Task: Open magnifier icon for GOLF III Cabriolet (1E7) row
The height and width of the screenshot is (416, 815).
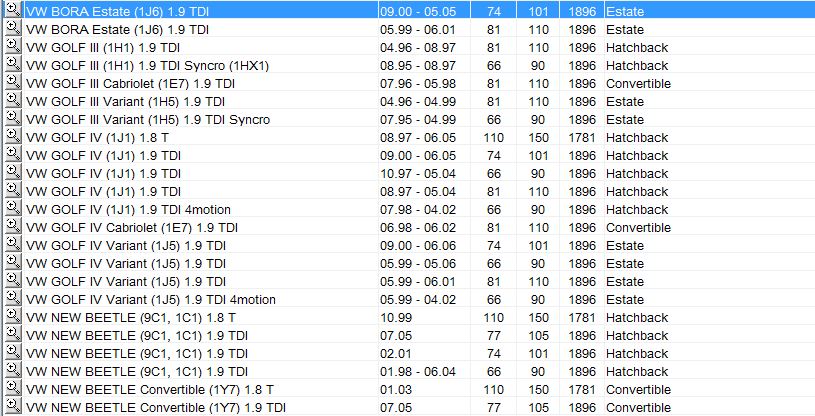Action: (x=13, y=82)
